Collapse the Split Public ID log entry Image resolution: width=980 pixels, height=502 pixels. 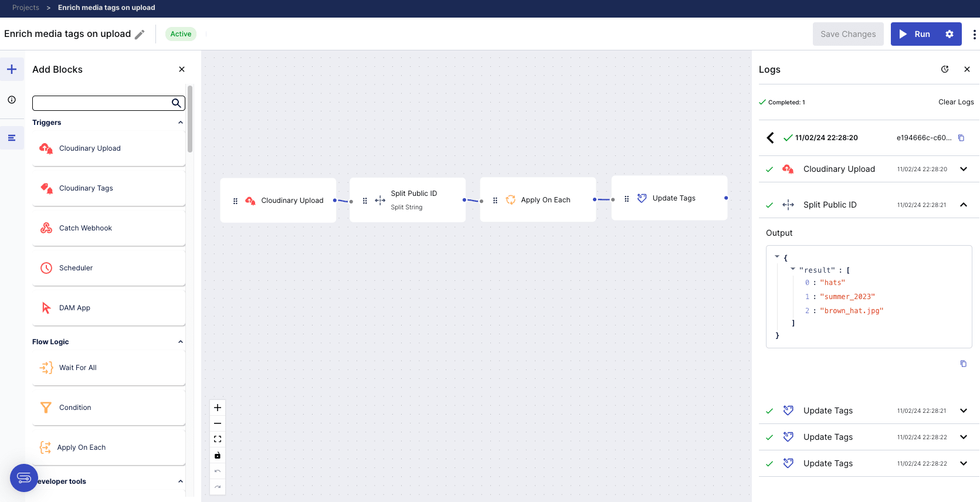964,205
